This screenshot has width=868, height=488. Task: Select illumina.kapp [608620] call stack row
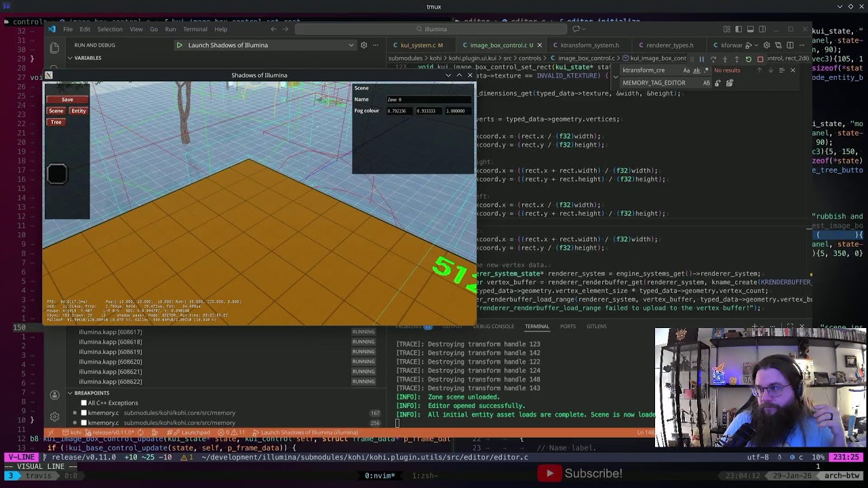[227, 361]
